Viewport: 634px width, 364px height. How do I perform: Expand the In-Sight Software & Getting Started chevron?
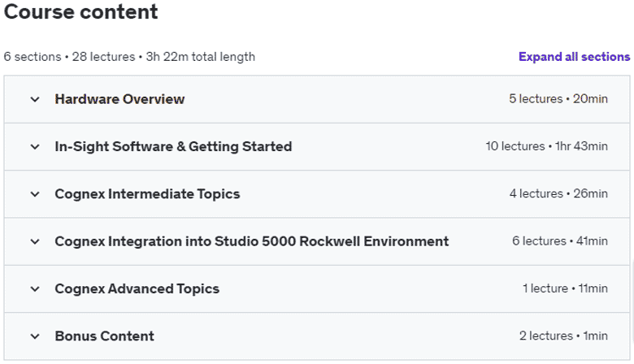[x=35, y=146]
